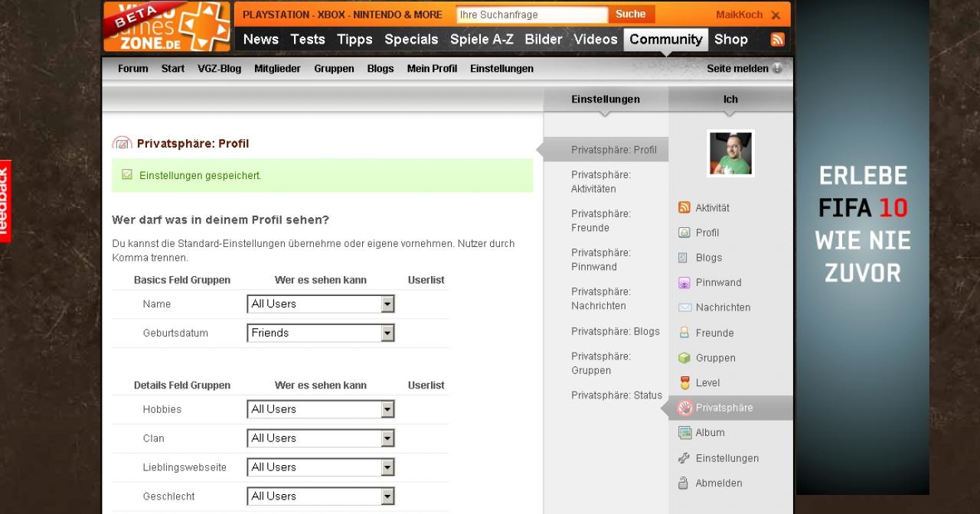This screenshot has width=980, height=514.
Task: Click the Privatsphäre: Profil heading icon
Action: tap(122, 143)
